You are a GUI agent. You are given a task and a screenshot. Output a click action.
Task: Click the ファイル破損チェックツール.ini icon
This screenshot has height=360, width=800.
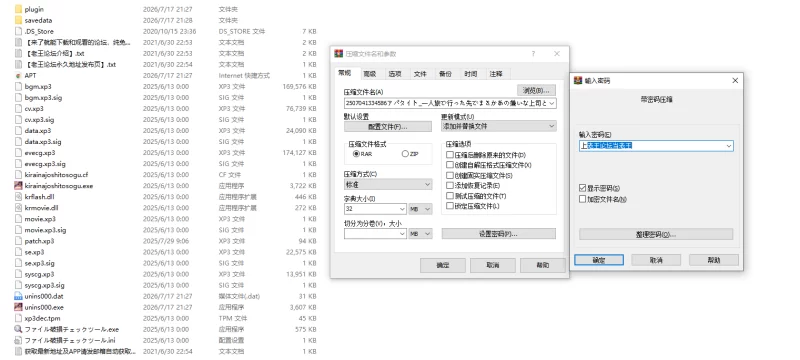click(x=18, y=341)
